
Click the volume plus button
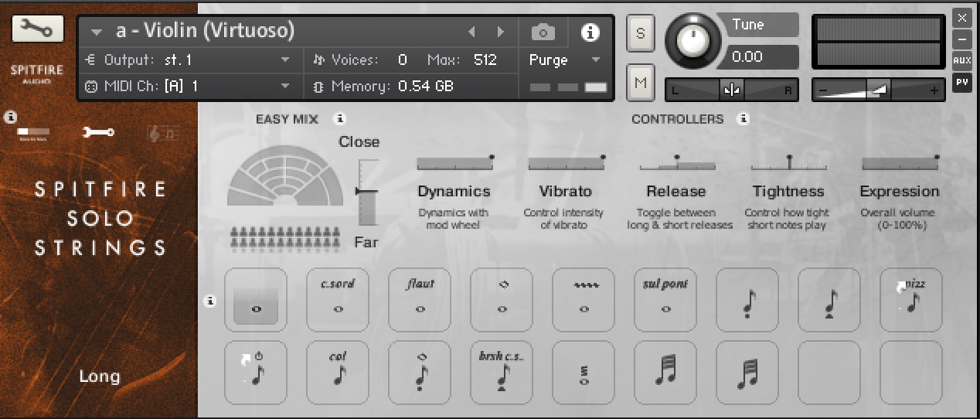(934, 90)
